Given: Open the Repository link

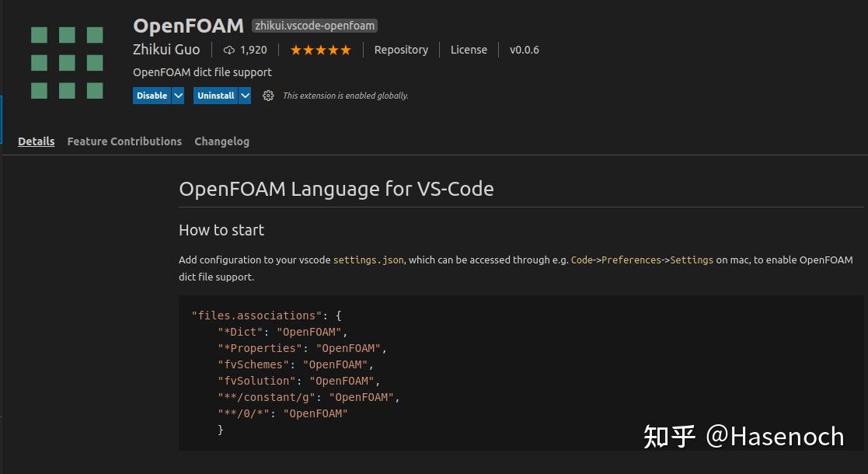Looking at the screenshot, I should point(401,50).
